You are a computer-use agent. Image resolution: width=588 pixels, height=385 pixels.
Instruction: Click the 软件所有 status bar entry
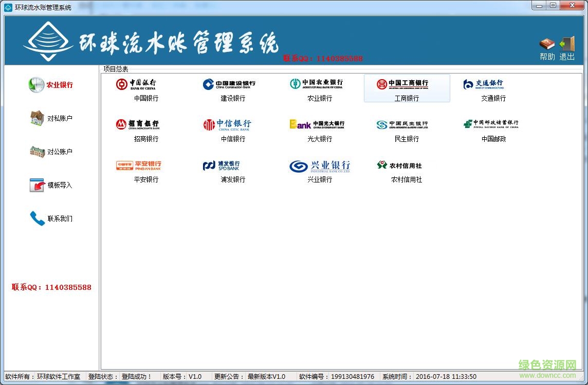point(43,376)
